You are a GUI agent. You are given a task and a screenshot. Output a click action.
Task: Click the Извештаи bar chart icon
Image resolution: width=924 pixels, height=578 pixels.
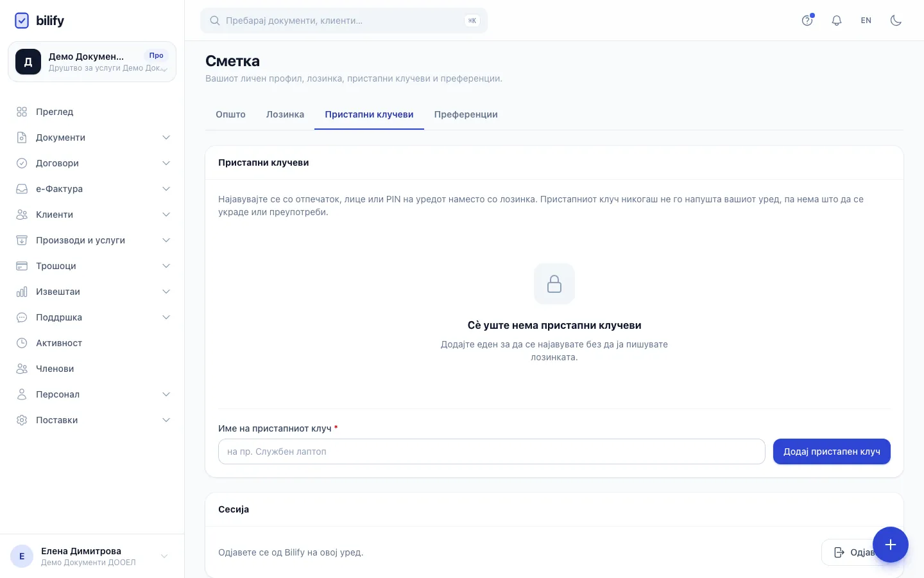click(x=22, y=292)
